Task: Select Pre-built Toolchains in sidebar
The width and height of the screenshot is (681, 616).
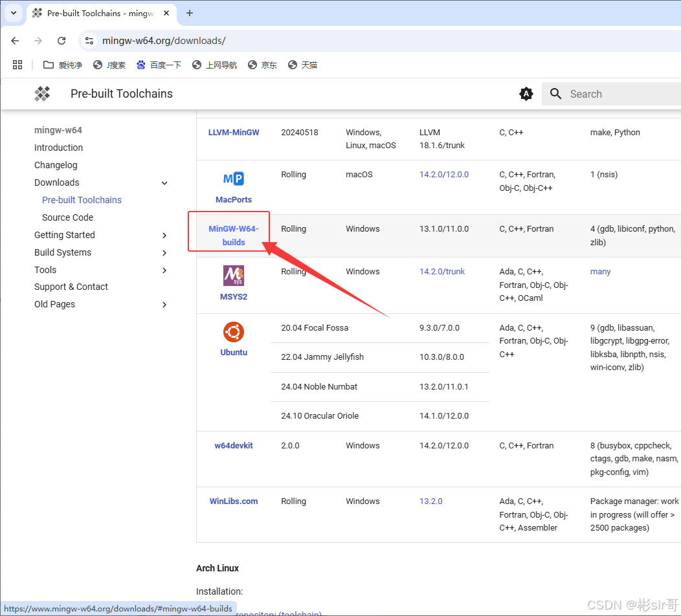Action: coord(82,200)
